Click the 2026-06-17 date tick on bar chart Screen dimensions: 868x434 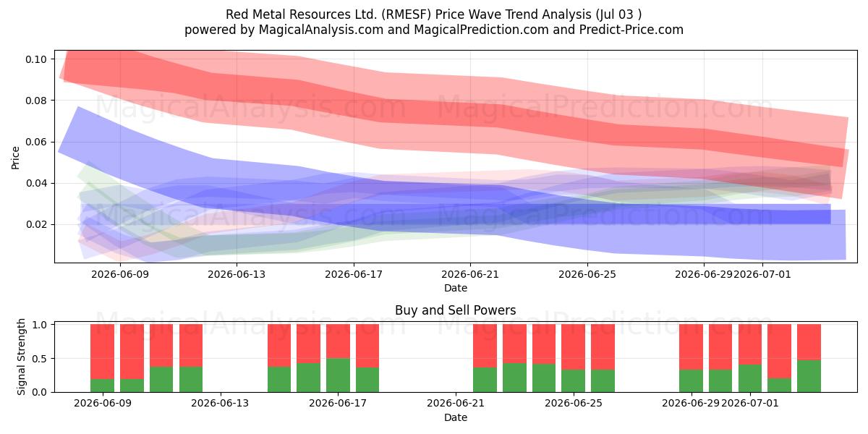(339, 404)
